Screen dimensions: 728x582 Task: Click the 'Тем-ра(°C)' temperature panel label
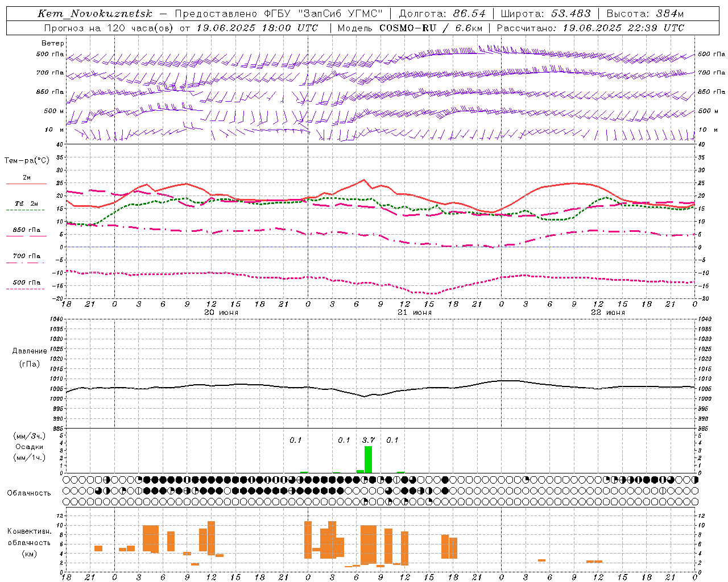pyautogui.click(x=27, y=161)
